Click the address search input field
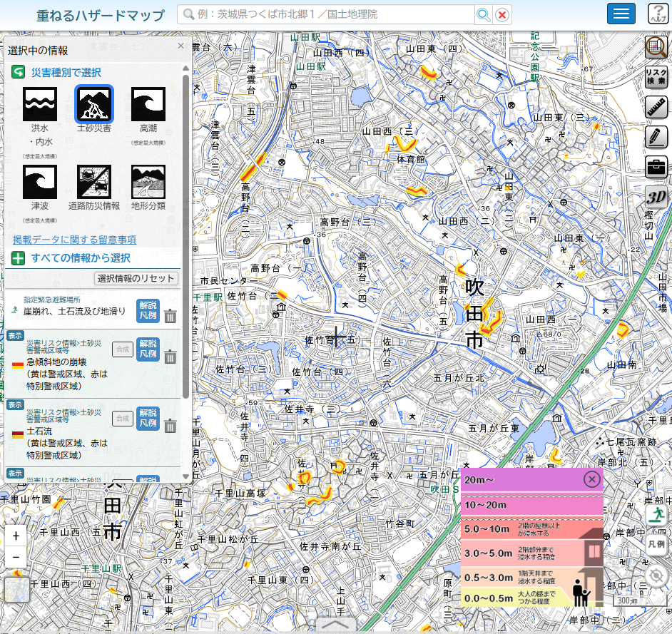 [x=328, y=14]
